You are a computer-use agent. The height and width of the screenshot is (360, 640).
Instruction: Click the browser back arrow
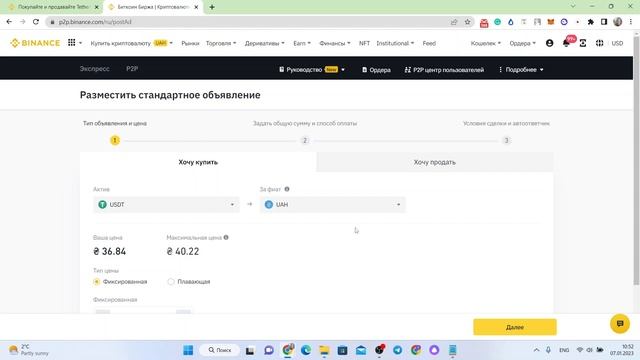coord(9,22)
